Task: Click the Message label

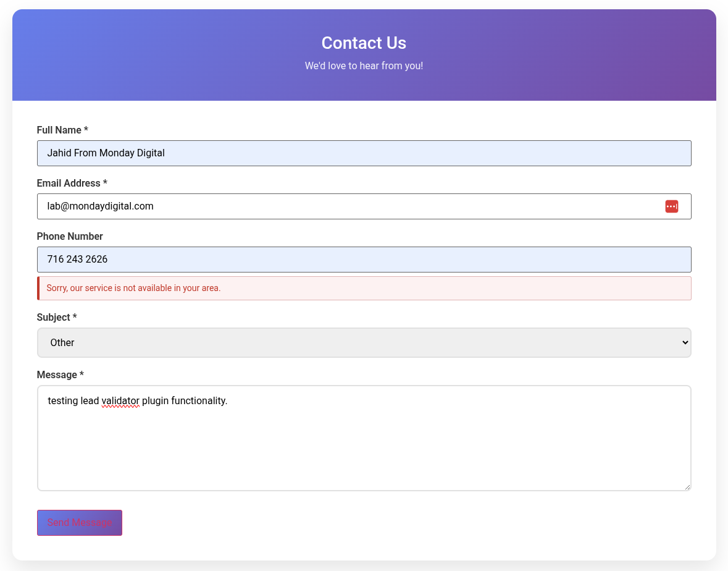Action: point(61,374)
